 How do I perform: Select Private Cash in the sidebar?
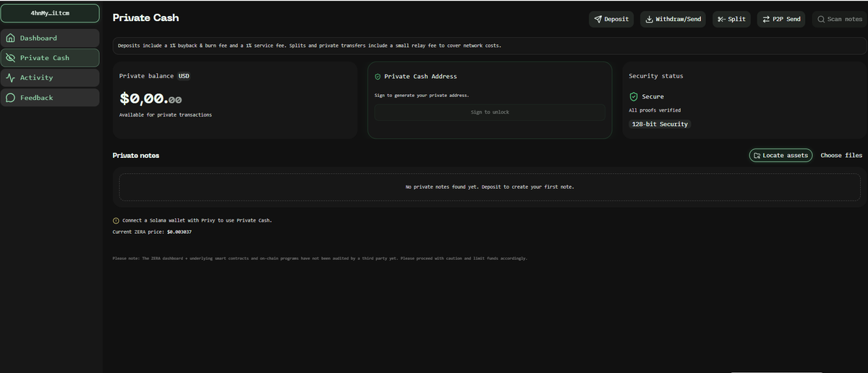[x=50, y=58]
